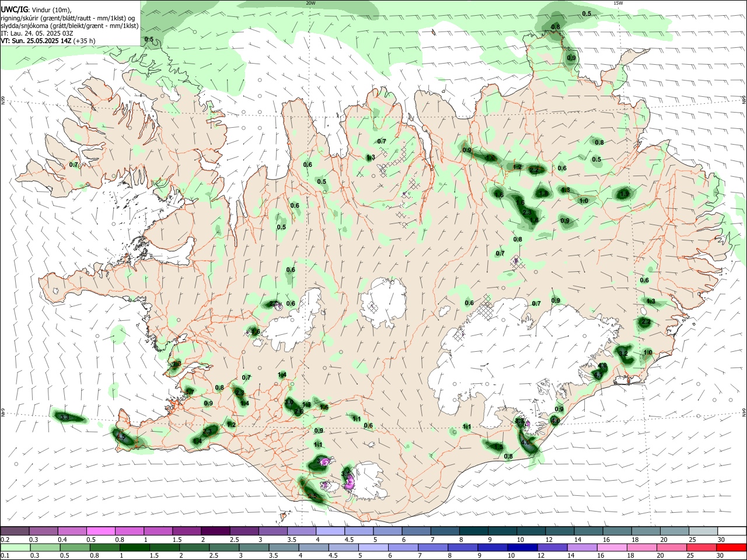Viewport: 747px width, 560px height.
Task: Pick violet lower swatch from 12 to 14
Action: click(552, 547)
